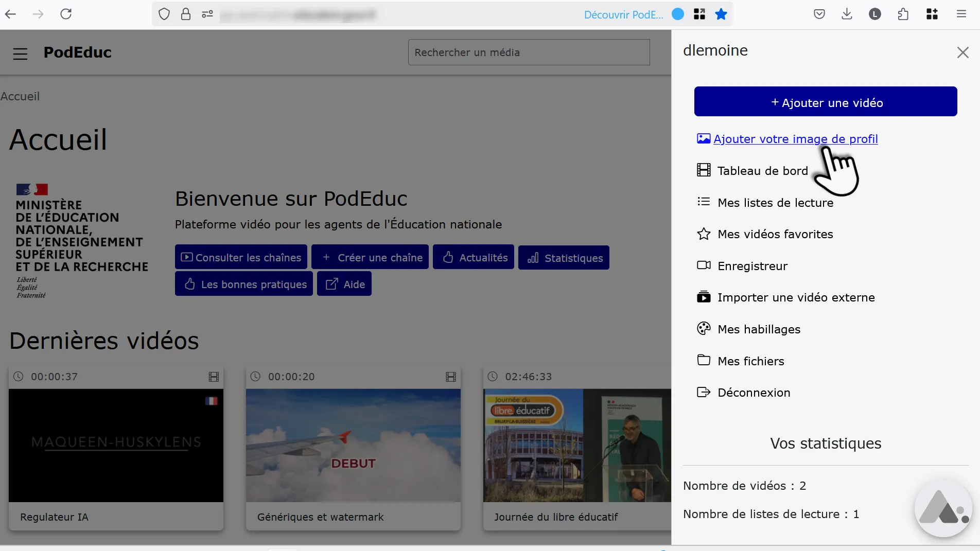Open the Pocket save icon
Viewport: 980px width, 551px height.
819,14
